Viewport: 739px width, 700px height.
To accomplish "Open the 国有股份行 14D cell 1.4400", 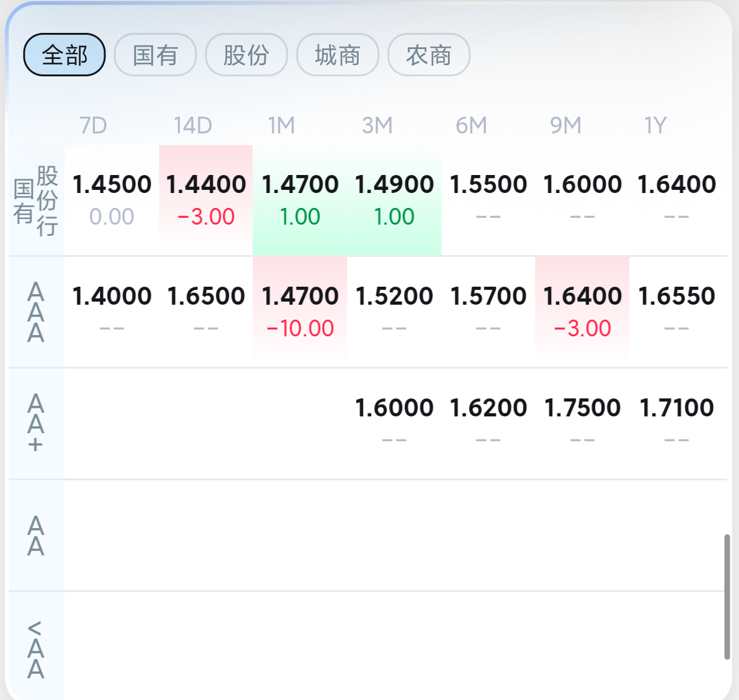I will tap(206, 201).
